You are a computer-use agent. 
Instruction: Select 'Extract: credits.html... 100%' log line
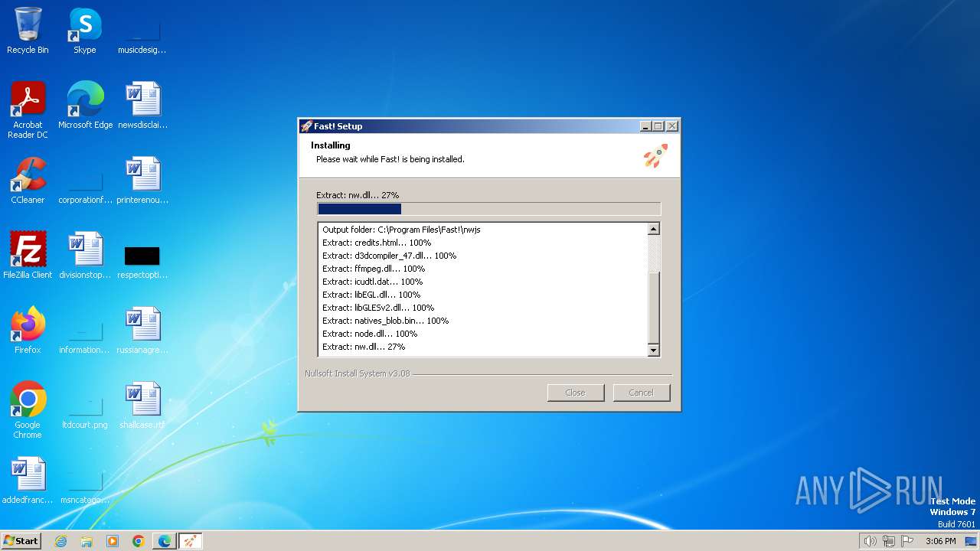click(x=377, y=243)
